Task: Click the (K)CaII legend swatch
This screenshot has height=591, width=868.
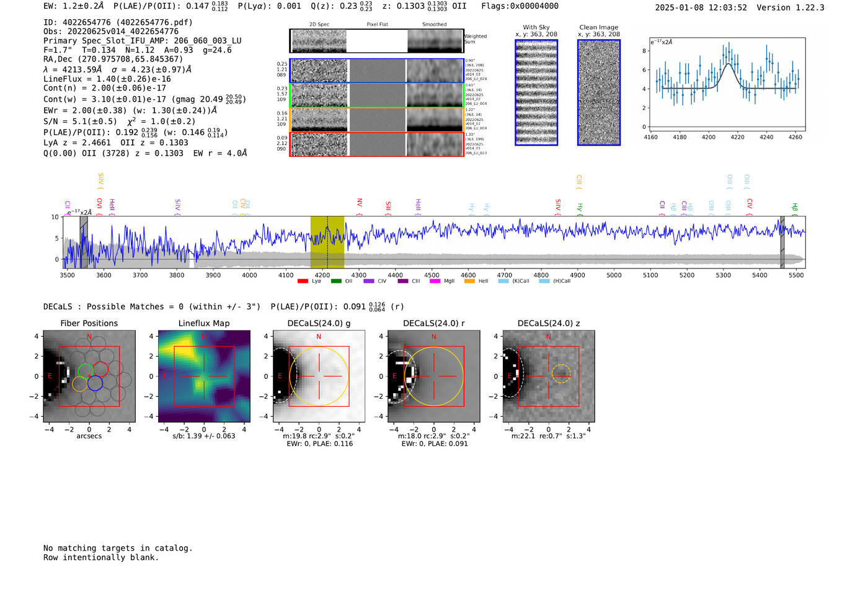Action: (x=503, y=281)
